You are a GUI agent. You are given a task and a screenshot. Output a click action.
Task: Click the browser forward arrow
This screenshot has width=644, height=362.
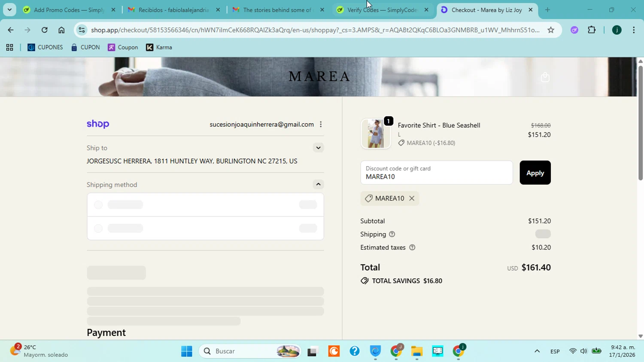click(27, 30)
